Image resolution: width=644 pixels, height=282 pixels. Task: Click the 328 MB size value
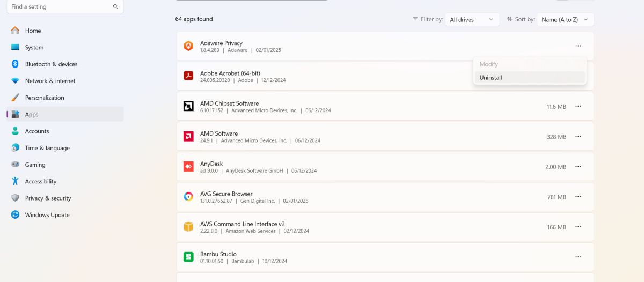557,137
